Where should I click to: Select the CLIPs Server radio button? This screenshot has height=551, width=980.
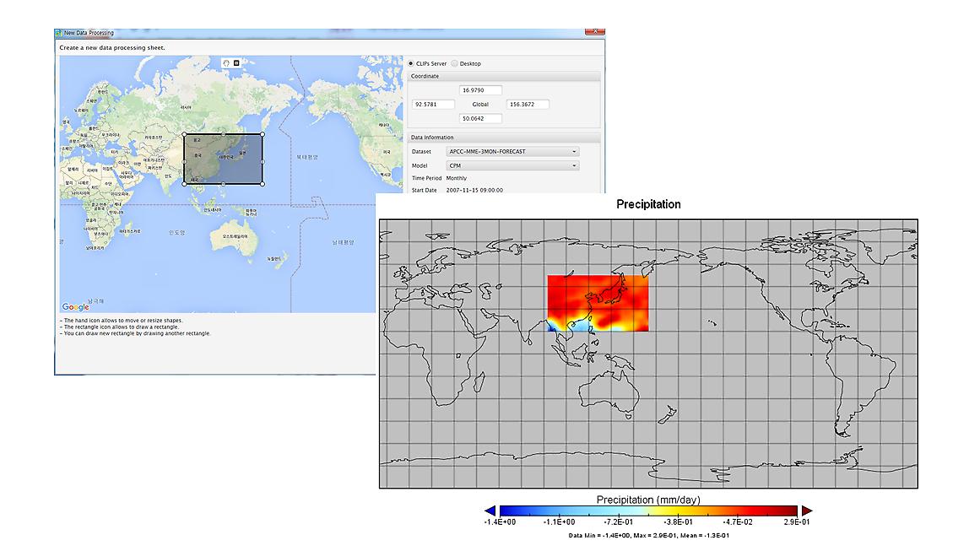(411, 63)
